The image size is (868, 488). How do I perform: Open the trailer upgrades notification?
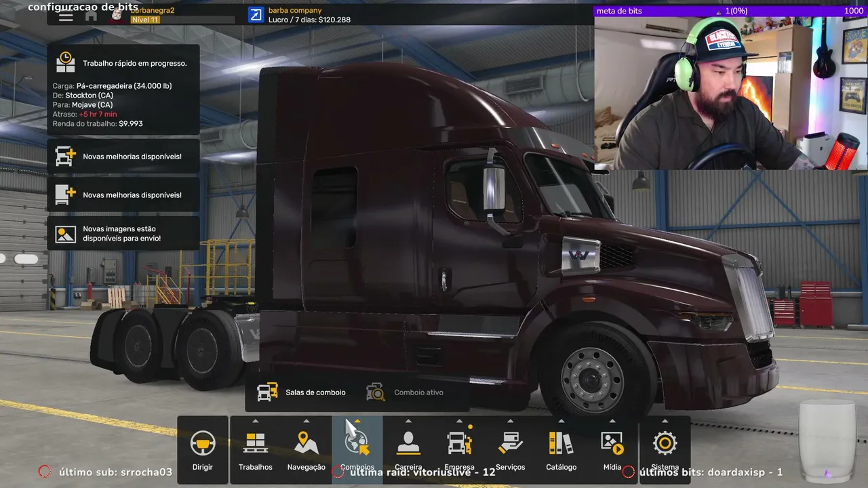[x=123, y=195]
